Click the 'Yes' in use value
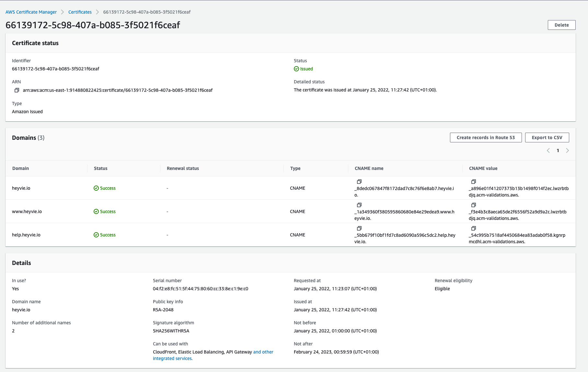 click(x=16, y=289)
